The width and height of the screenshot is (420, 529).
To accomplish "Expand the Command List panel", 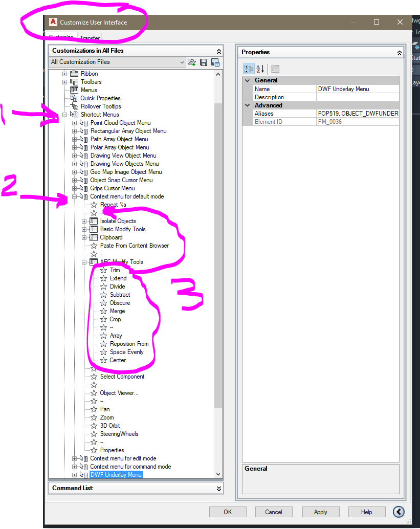I will pyautogui.click(x=218, y=489).
